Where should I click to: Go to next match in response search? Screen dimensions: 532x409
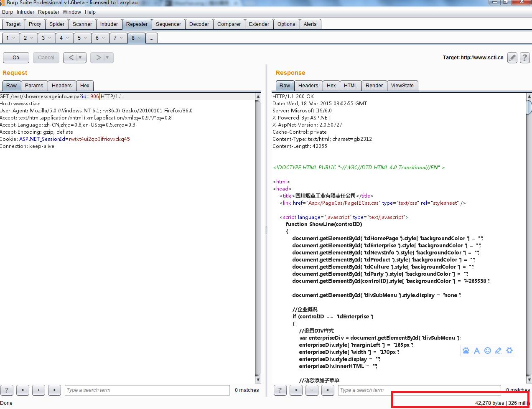(x=328, y=390)
